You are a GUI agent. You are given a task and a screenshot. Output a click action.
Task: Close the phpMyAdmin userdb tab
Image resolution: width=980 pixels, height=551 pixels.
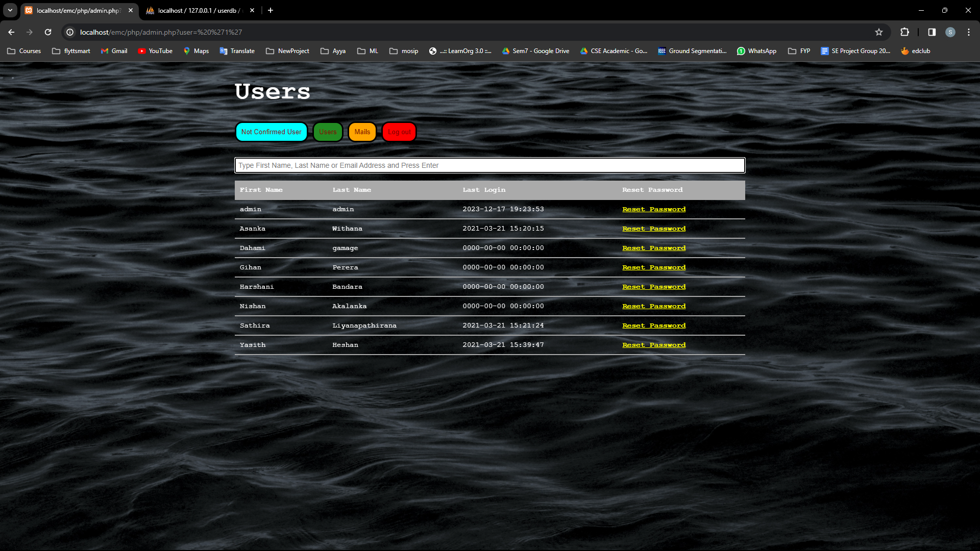click(x=252, y=10)
